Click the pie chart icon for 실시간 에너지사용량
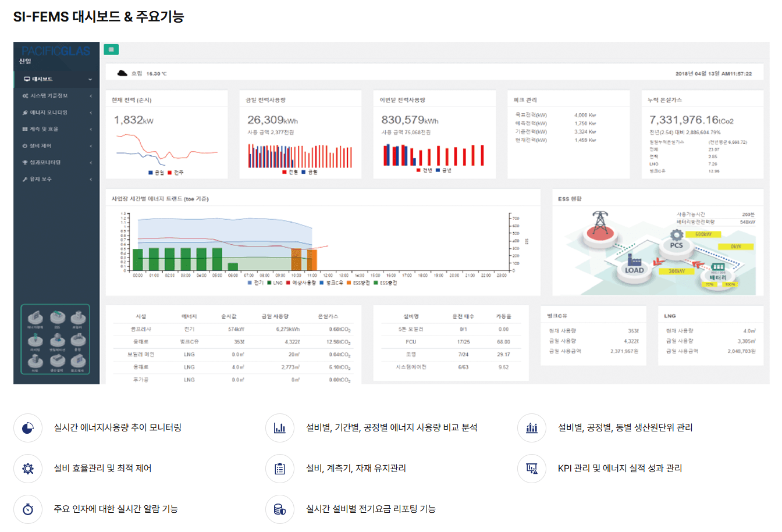 point(28,428)
